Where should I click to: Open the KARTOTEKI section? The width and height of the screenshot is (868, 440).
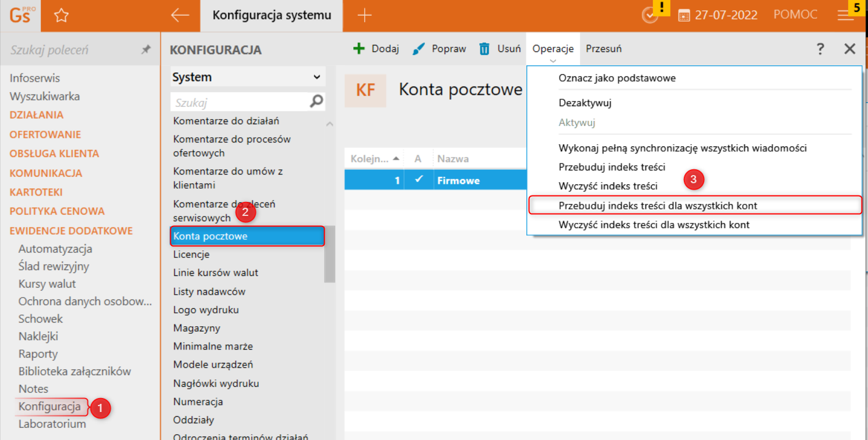pyautogui.click(x=36, y=192)
